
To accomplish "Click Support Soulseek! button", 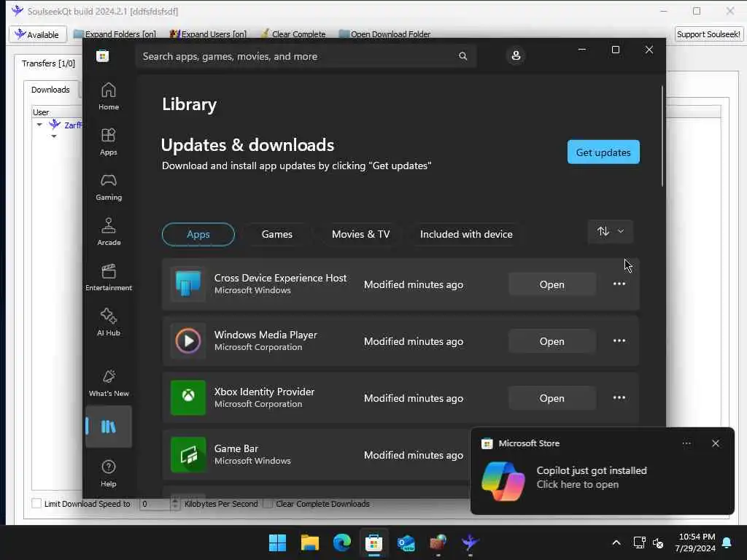I will click(x=708, y=34).
